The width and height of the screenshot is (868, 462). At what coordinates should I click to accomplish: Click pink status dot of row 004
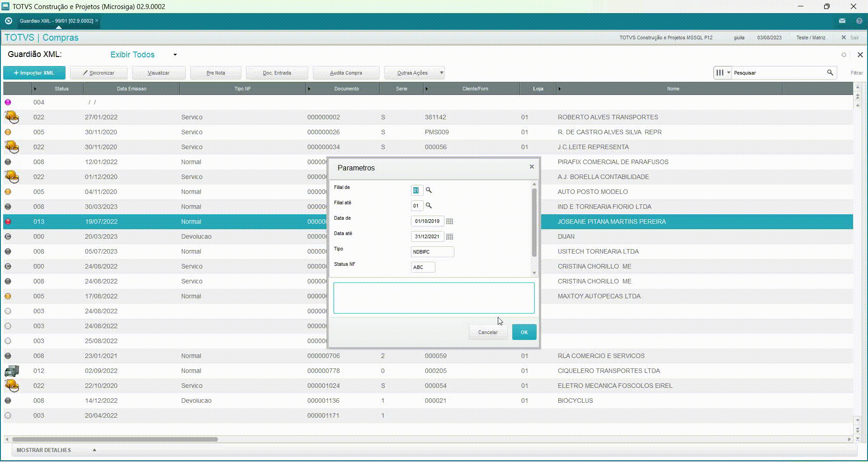click(8, 102)
